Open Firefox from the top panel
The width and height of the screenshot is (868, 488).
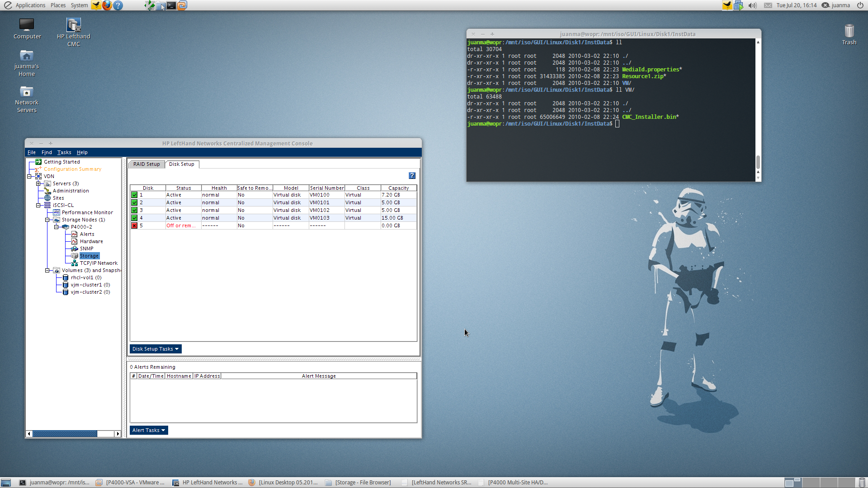[x=107, y=5]
